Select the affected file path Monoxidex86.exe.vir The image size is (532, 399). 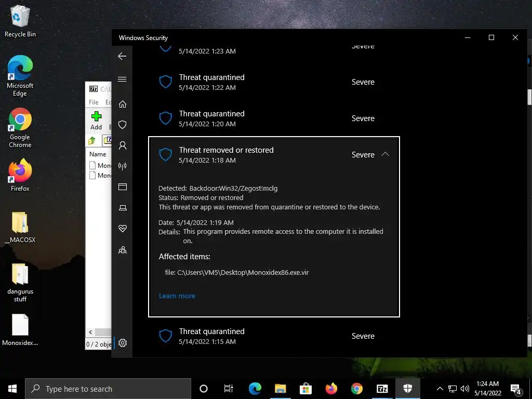click(x=237, y=272)
